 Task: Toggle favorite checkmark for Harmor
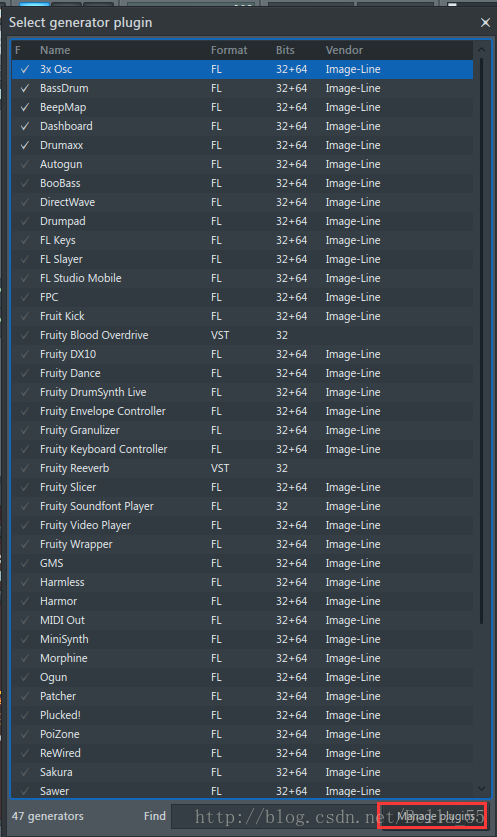pyautogui.click(x=25, y=601)
